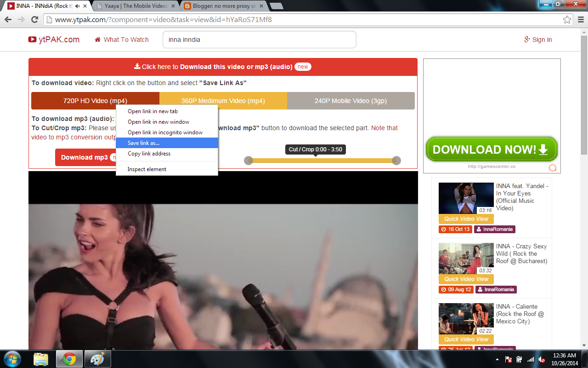Open the Action Center flag icon

click(x=509, y=359)
